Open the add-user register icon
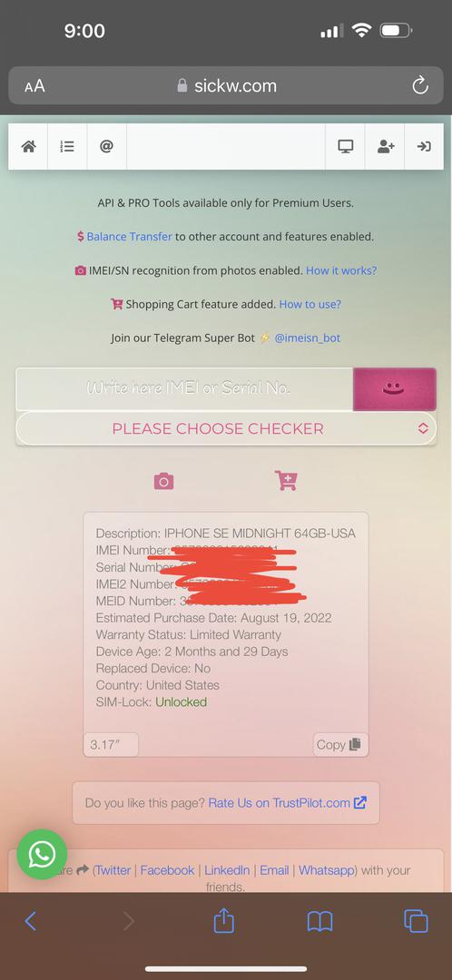Screen dimensions: 452x980 coord(385,146)
